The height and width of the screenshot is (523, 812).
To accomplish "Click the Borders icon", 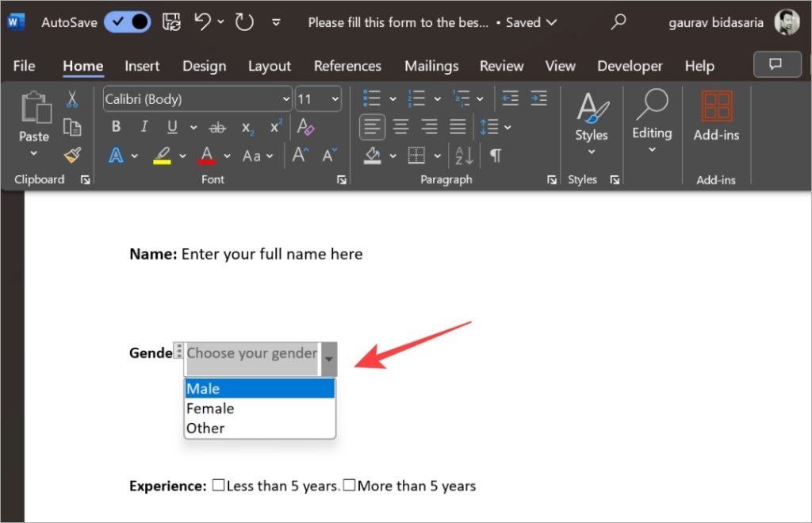I will tap(416, 155).
